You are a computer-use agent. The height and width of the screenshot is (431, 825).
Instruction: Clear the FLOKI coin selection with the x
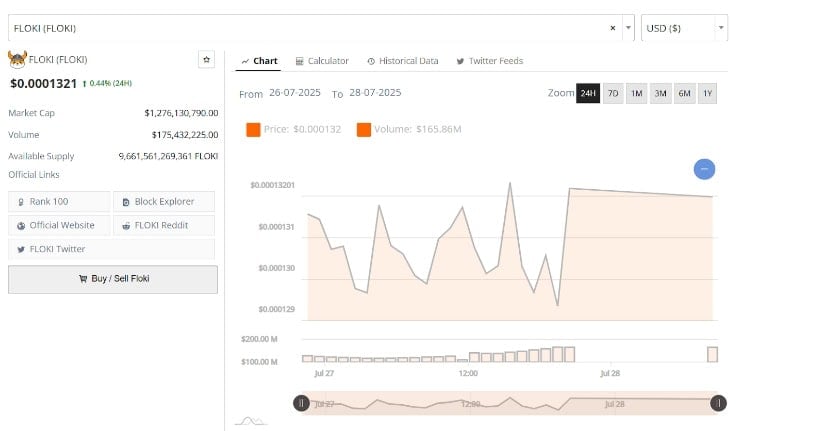click(612, 28)
